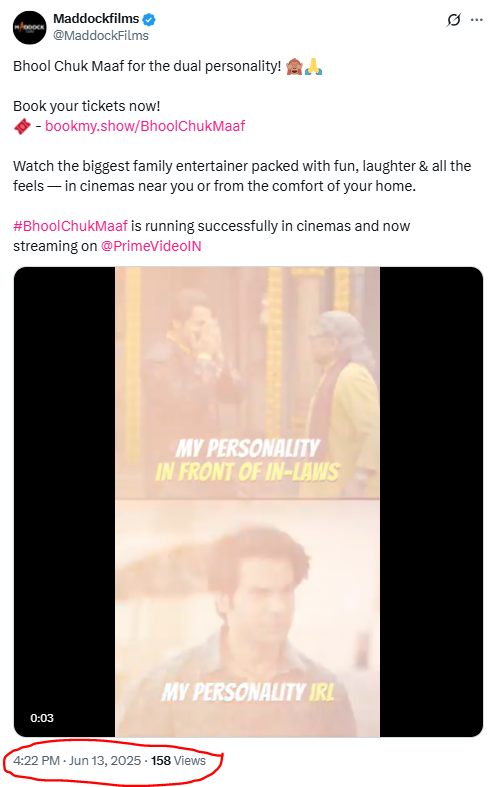The height and width of the screenshot is (787, 496).
Task: Click the 4:22 PM timestamp
Action: [36, 761]
